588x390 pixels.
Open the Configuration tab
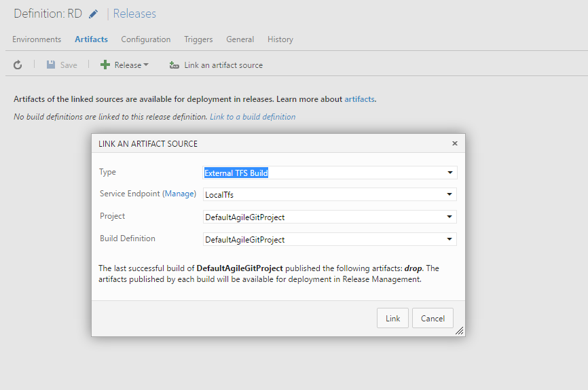click(146, 39)
